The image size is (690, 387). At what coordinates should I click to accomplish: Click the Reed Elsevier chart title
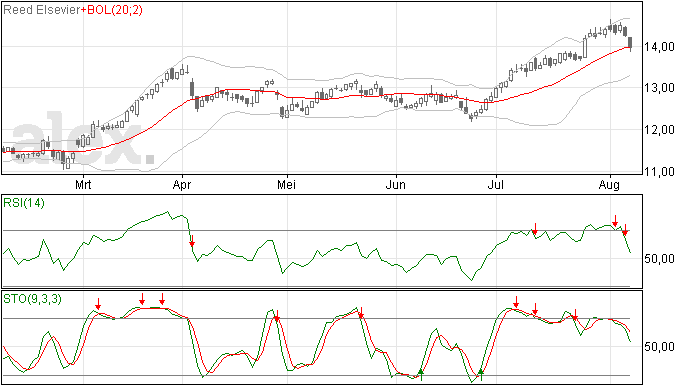(42, 10)
